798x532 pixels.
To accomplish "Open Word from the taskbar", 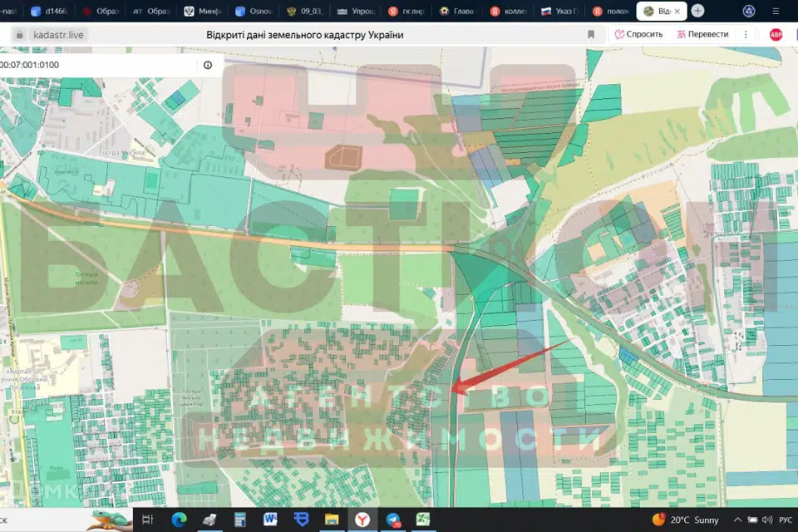I will click(270, 520).
